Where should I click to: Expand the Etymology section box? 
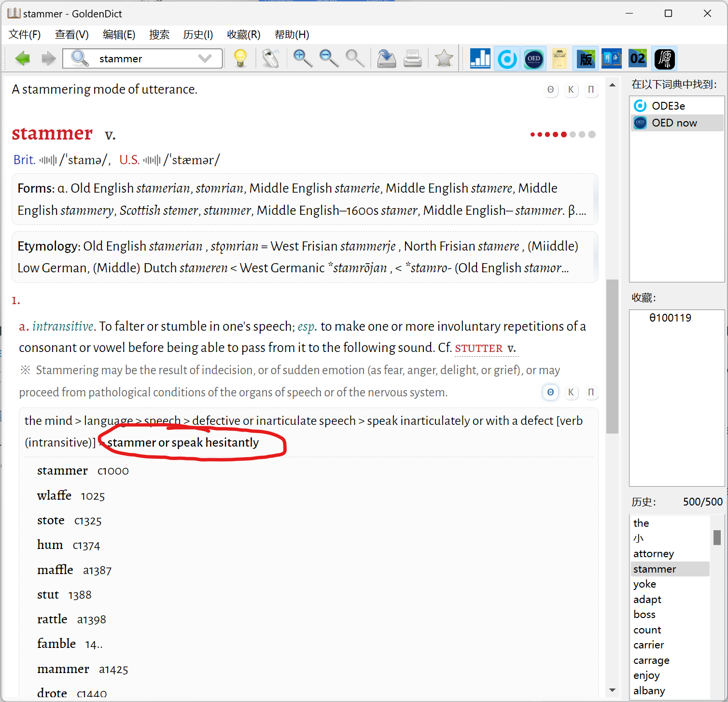[x=305, y=257]
